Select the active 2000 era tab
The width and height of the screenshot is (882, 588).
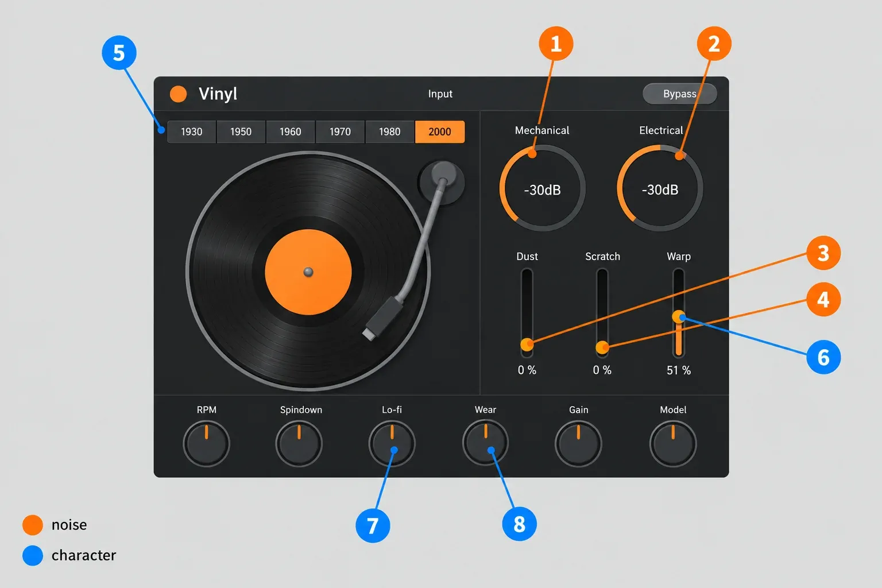click(x=440, y=131)
